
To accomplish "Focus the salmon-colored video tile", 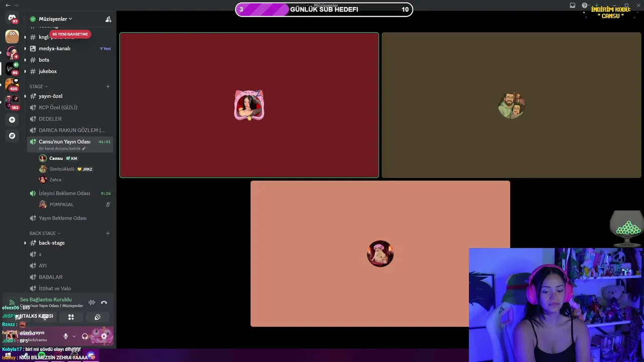I will tap(380, 253).
